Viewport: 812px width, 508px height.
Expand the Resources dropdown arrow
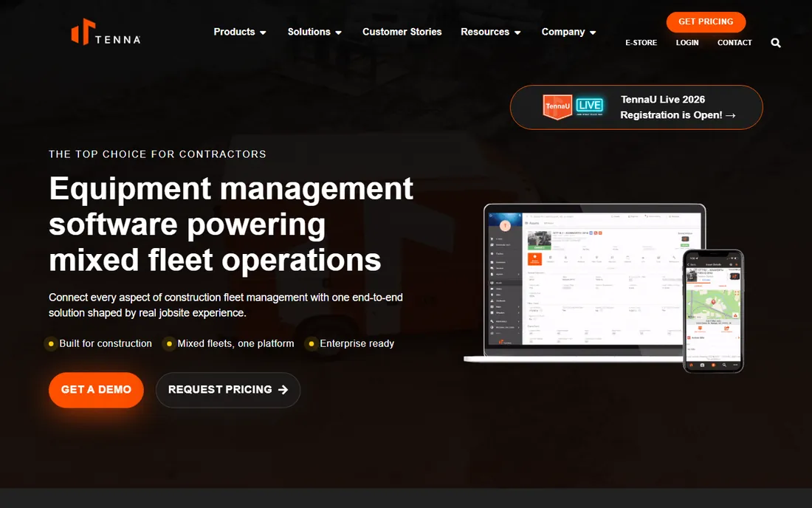click(517, 32)
